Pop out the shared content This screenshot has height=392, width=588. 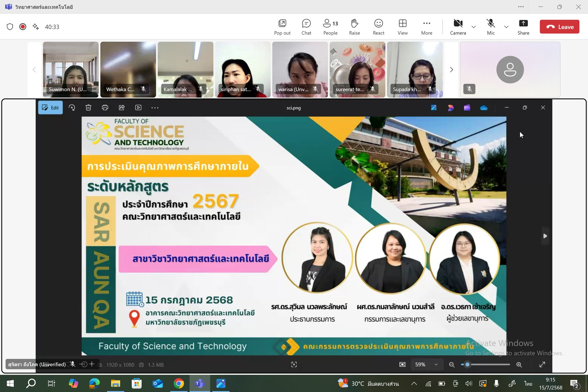[x=282, y=27]
